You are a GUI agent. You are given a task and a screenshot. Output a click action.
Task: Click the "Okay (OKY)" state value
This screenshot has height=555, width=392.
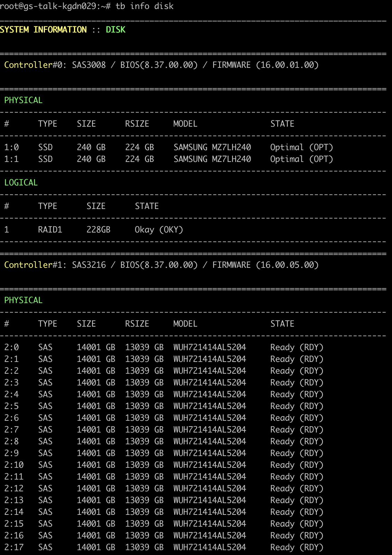pyautogui.click(x=159, y=230)
